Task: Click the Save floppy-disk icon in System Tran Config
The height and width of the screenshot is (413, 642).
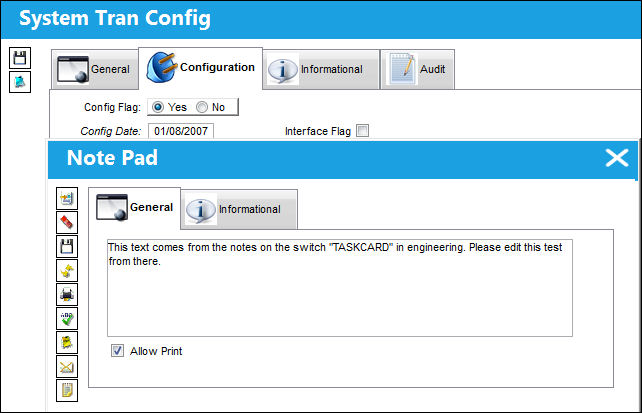Action: tap(20, 58)
